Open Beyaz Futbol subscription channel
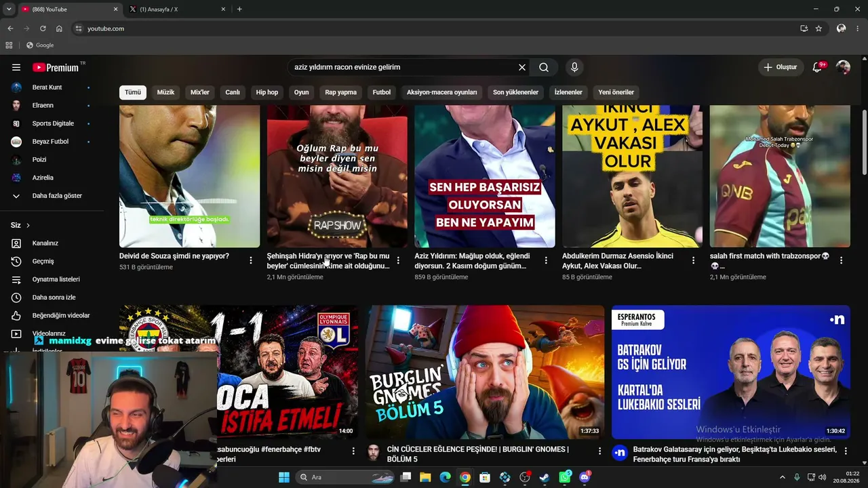 (52, 142)
